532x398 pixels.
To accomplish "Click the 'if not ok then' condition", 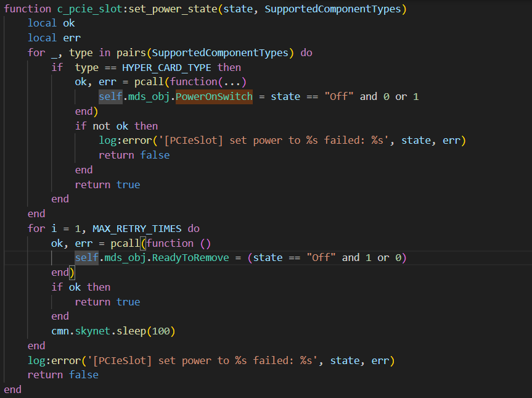I will [x=116, y=126].
